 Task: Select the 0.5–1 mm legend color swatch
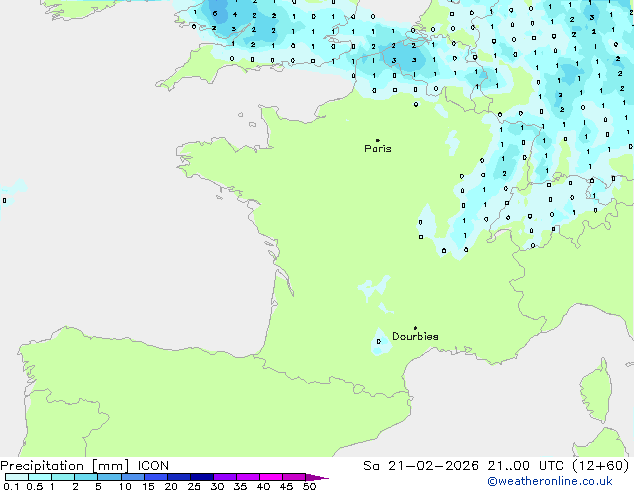[x=40, y=477]
